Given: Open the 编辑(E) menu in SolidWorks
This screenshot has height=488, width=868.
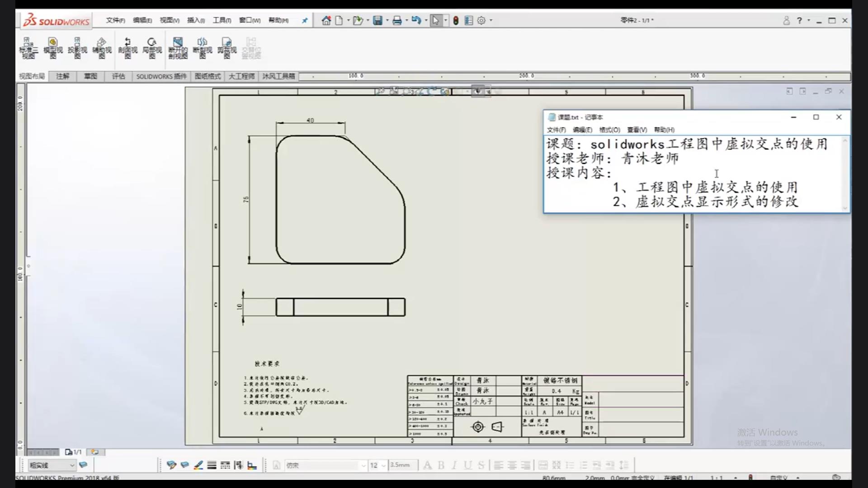Looking at the screenshot, I should 142,20.
